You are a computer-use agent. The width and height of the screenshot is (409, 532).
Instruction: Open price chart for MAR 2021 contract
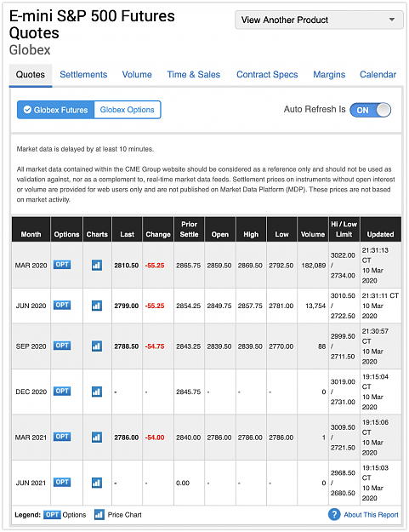[97, 437]
